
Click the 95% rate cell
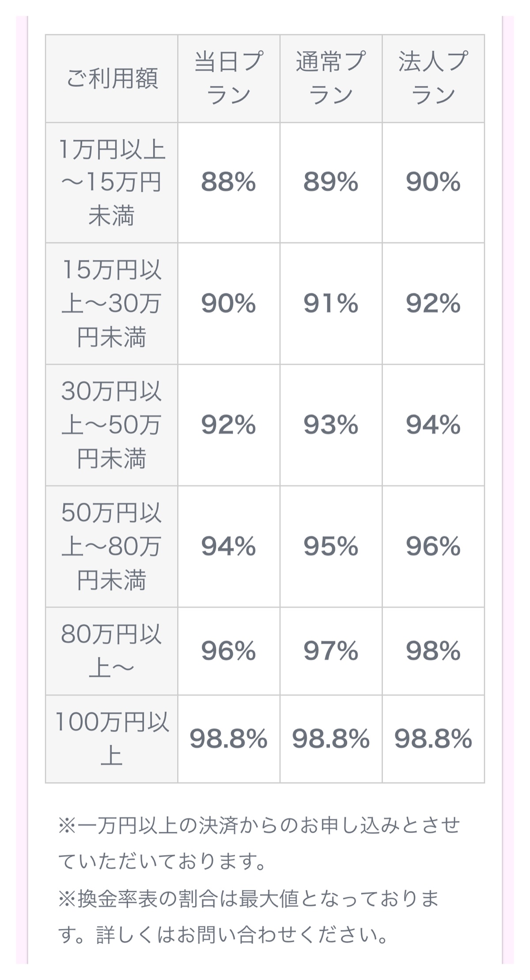pos(331,547)
